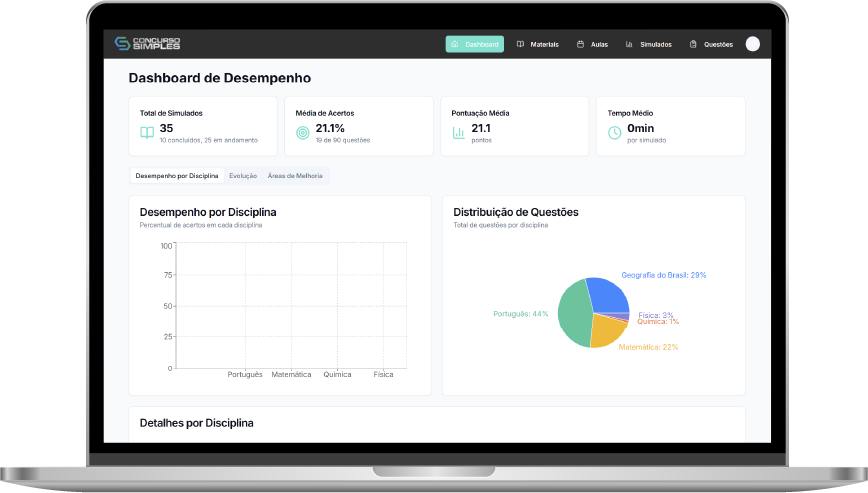Open the Dashboard nav item
Screen dimensions: 868x493
coord(475,44)
